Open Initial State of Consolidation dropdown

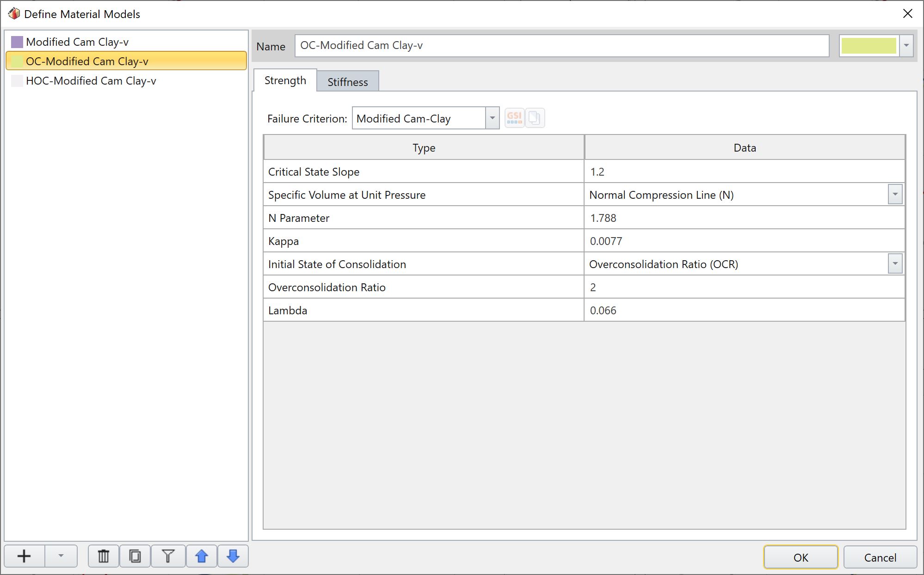(895, 264)
